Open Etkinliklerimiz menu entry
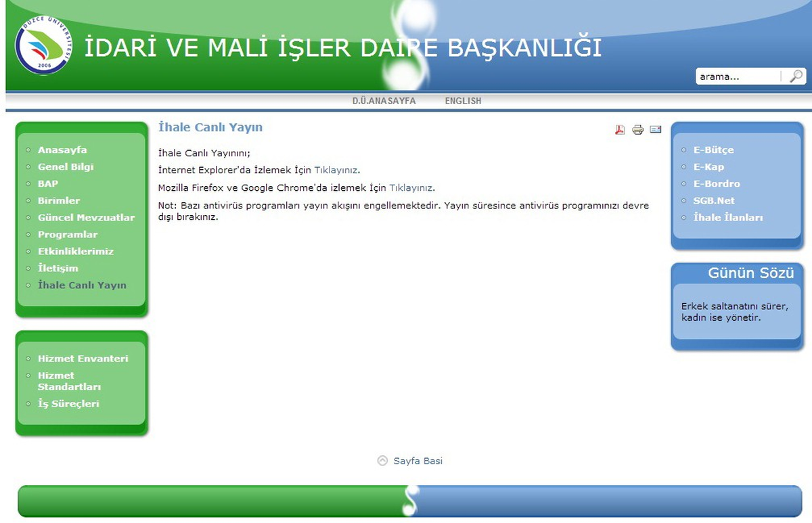This screenshot has width=812, height=523. tap(76, 252)
